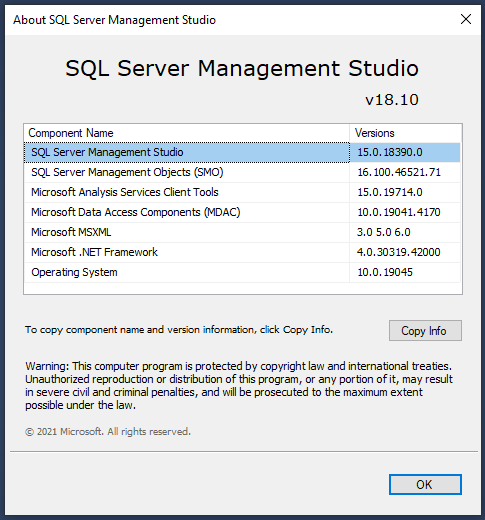
Task: Click the v18.10 version label
Action: (x=392, y=100)
